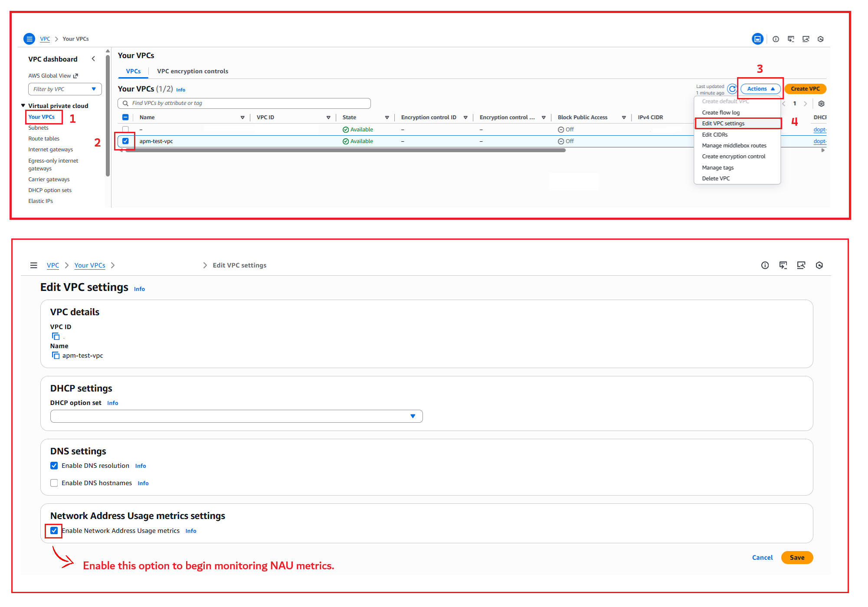Click the orange Save button

tap(796, 558)
